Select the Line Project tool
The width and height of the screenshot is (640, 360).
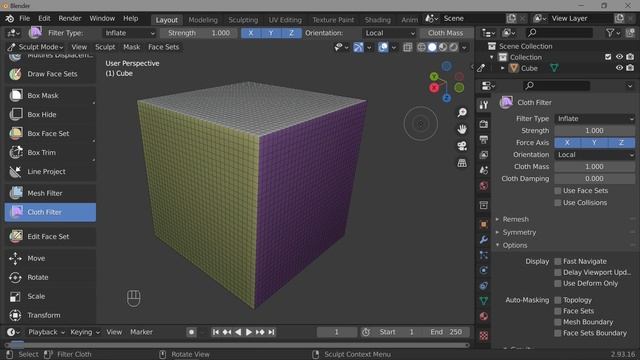pos(50,172)
